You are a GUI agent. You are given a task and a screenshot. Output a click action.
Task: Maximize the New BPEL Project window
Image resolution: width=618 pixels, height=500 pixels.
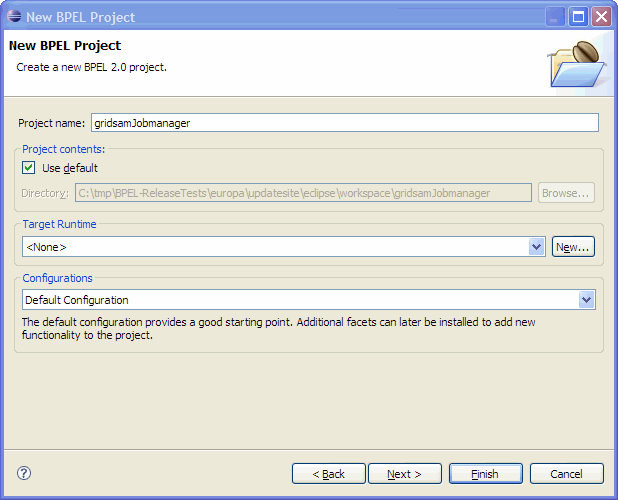tap(578, 17)
